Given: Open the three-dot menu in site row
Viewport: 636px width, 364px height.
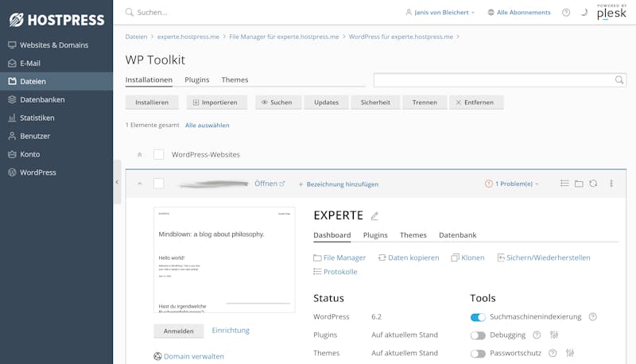Looking at the screenshot, I should click(x=611, y=184).
